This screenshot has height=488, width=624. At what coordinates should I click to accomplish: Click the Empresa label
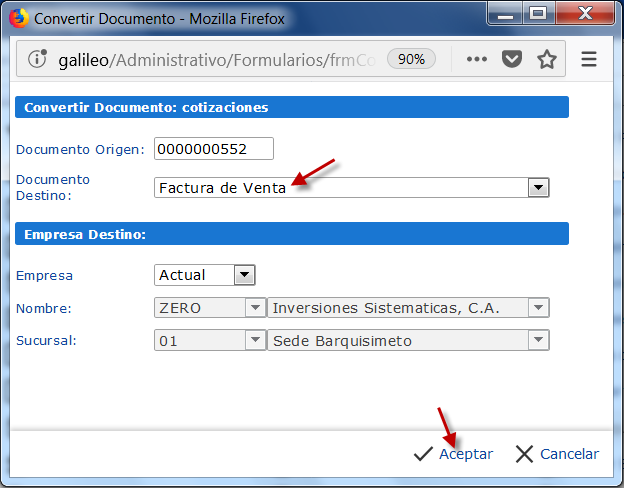[44, 275]
